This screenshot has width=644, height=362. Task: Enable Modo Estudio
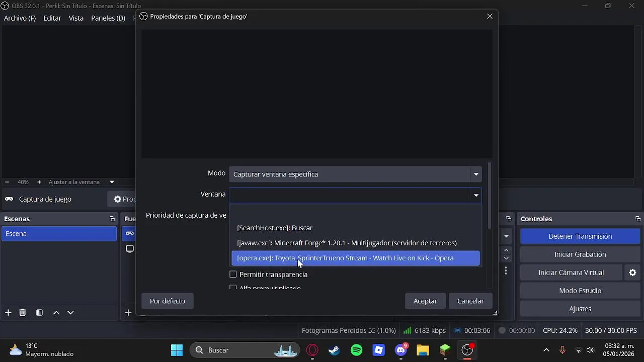(580, 291)
